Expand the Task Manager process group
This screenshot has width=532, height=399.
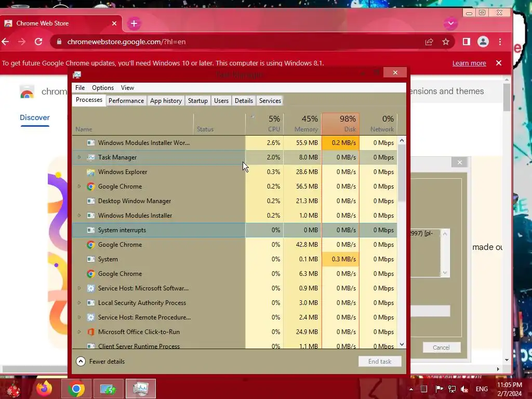[x=79, y=157]
